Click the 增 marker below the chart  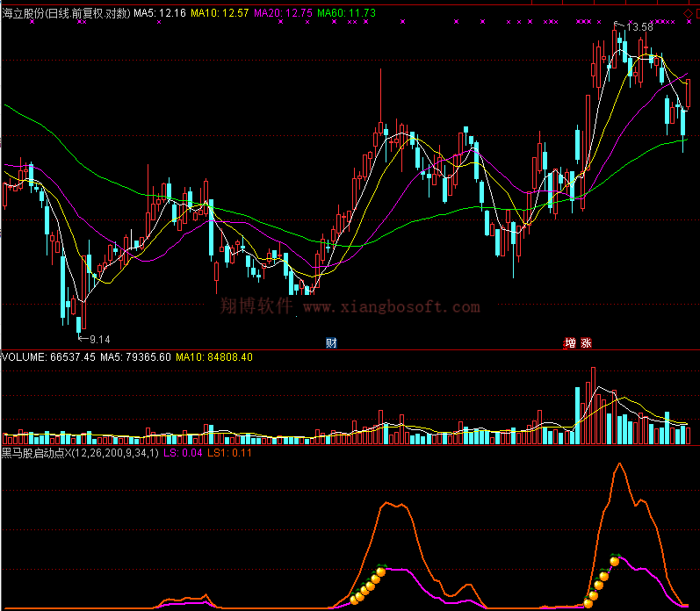pyautogui.click(x=570, y=342)
